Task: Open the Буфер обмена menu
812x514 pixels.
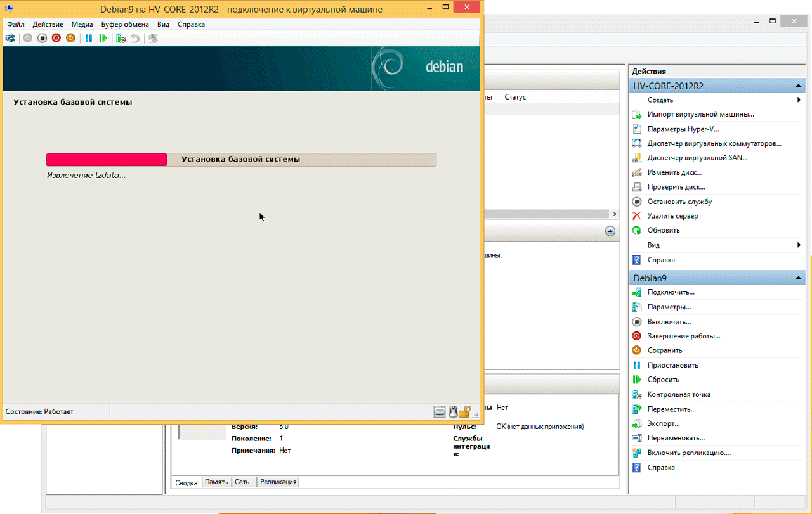Action: point(125,24)
